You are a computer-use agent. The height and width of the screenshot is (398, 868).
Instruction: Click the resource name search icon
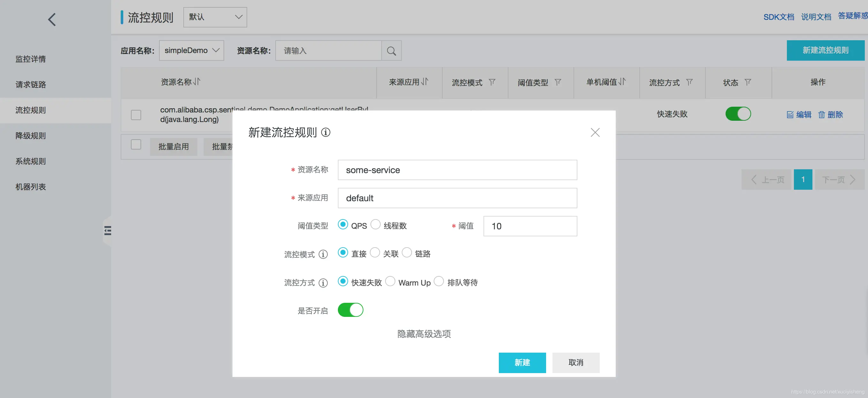[x=391, y=51]
